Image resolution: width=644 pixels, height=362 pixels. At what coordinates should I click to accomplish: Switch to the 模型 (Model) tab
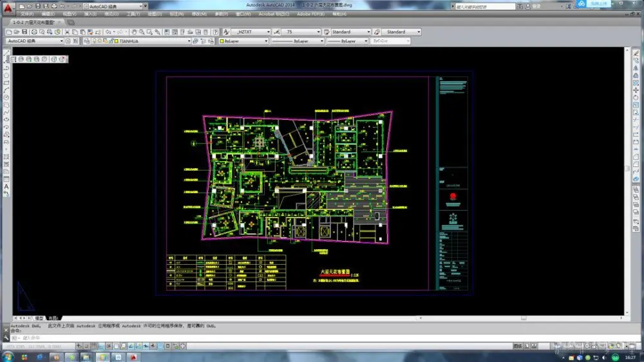point(39,318)
